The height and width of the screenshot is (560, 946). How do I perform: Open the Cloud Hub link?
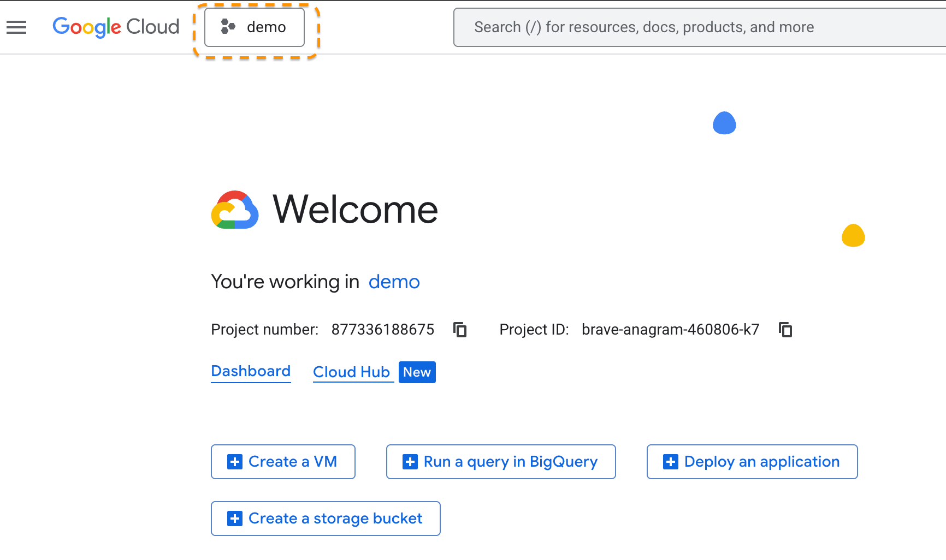351,372
